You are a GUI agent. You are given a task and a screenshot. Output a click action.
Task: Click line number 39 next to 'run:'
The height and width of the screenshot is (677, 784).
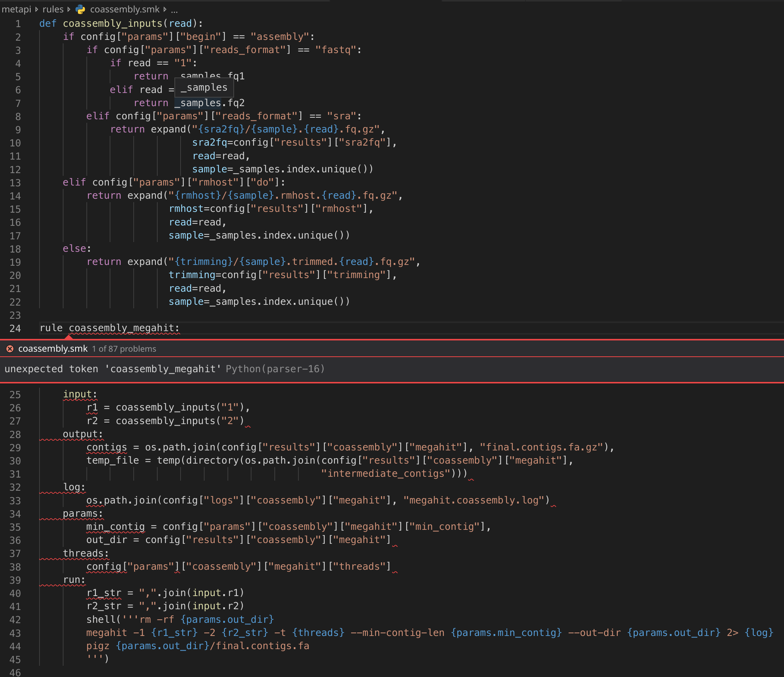tap(16, 580)
